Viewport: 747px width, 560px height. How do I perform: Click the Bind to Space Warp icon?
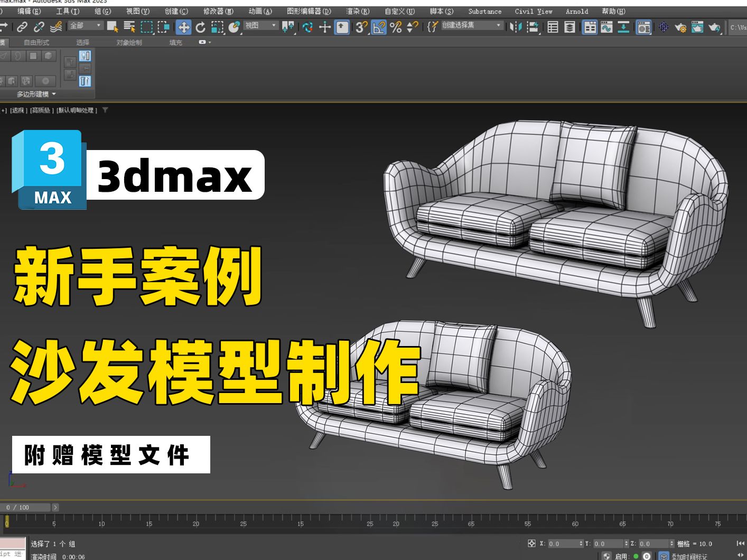tap(56, 26)
